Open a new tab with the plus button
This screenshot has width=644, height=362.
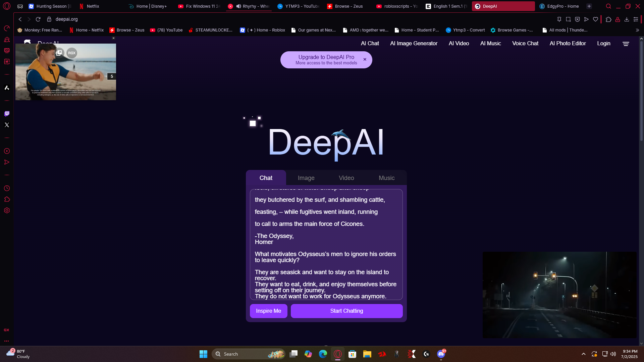[589, 6]
